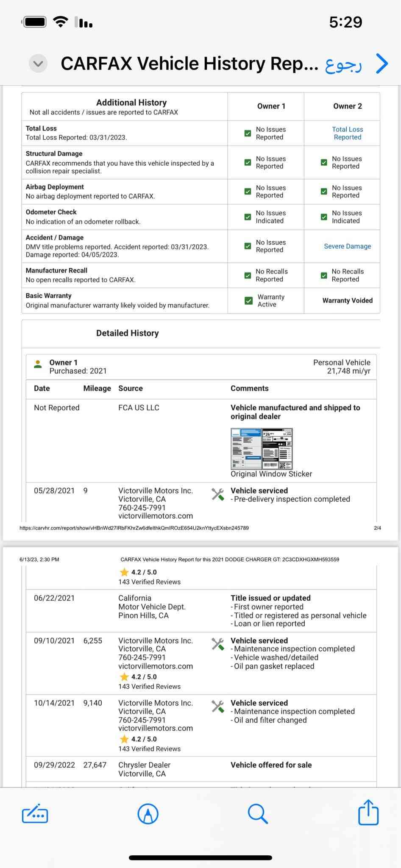Viewport: 401px width, 868px height.
Task: Tap the CARFAX Vehicle History Report title
Action: (189, 64)
